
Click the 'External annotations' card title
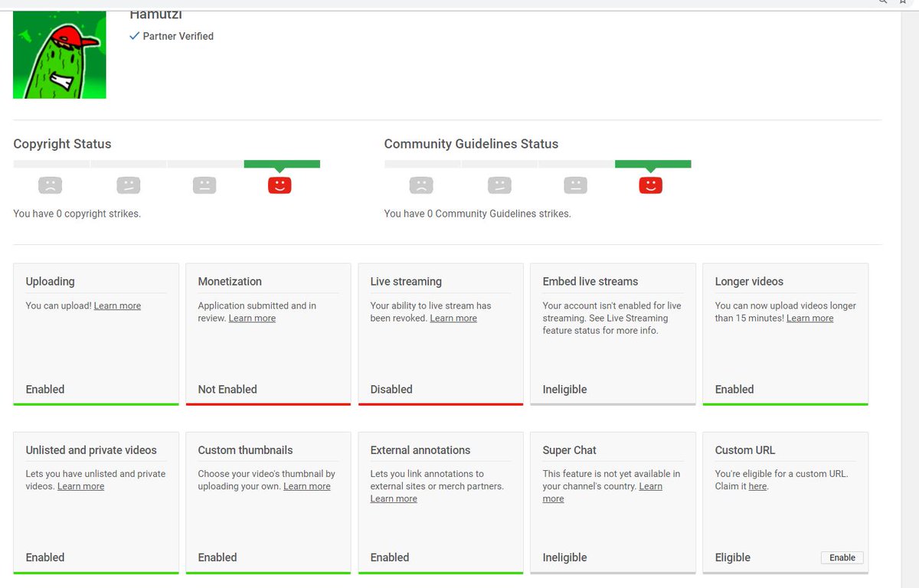(420, 450)
